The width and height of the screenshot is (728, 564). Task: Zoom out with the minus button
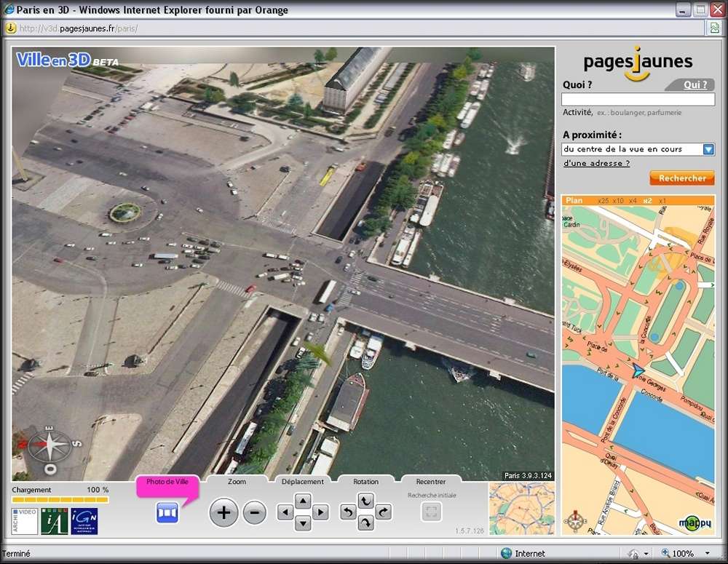coord(255,513)
